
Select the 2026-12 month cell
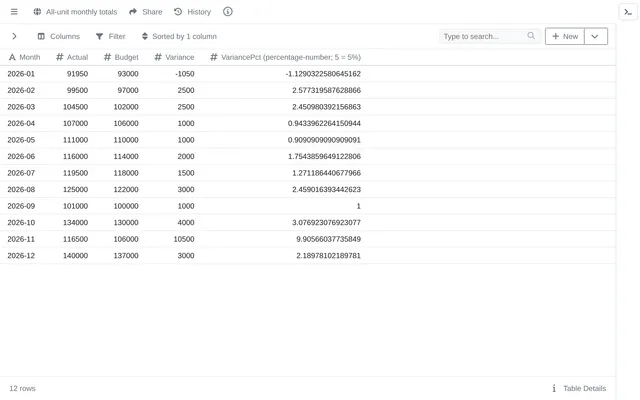(21, 256)
